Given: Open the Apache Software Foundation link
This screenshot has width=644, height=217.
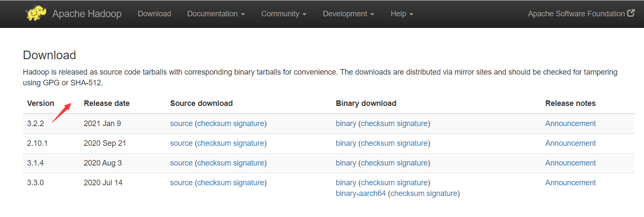Looking at the screenshot, I should pyautogui.click(x=576, y=14).
